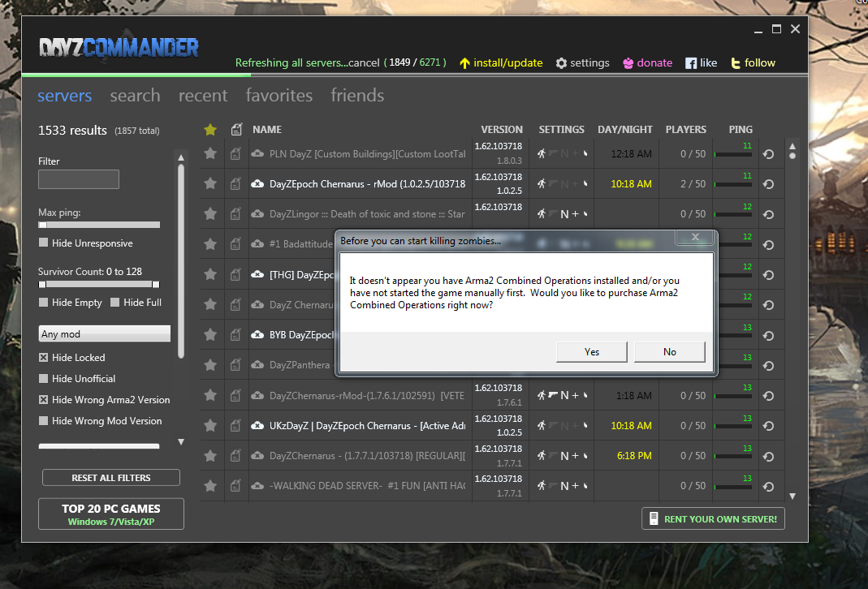Click Survivor Count minimum slider handle

coord(42,284)
